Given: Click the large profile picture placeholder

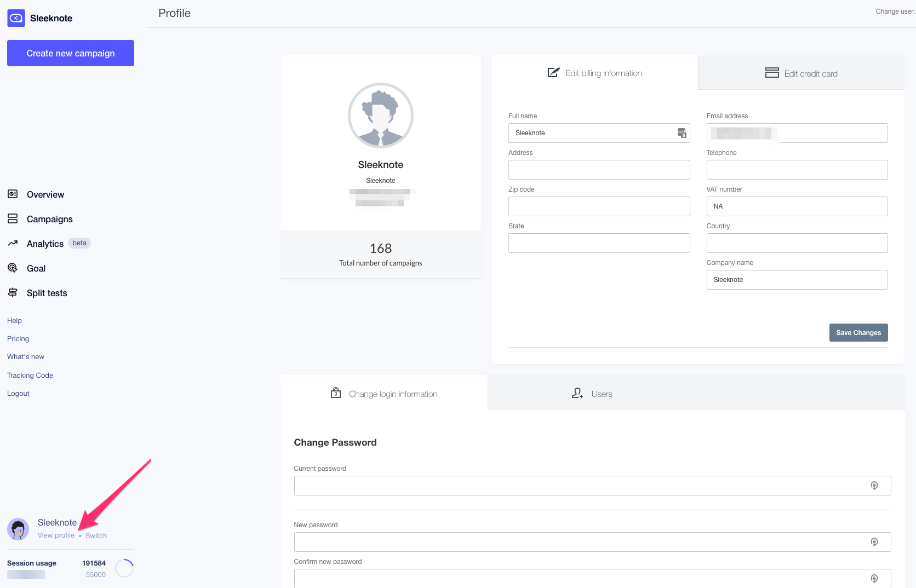Looking at the screenshot, I should pyautogui.click(x=381, y=116).
